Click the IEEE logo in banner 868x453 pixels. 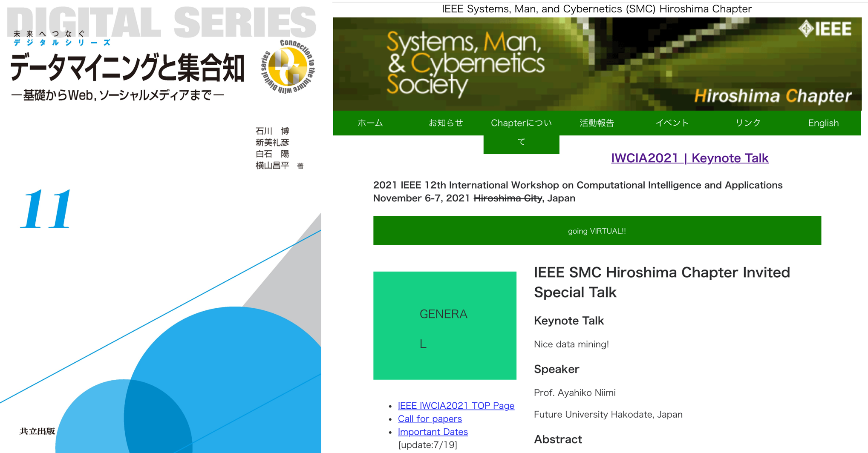(x=825, y=29)
